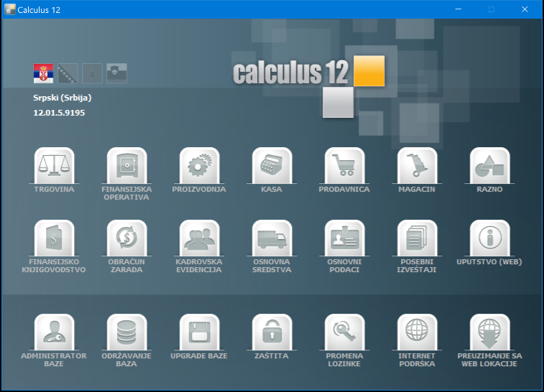
Task: Launch Finansijska Operativa safe icon
Action: pyautogui.click(x=126, y=166)
